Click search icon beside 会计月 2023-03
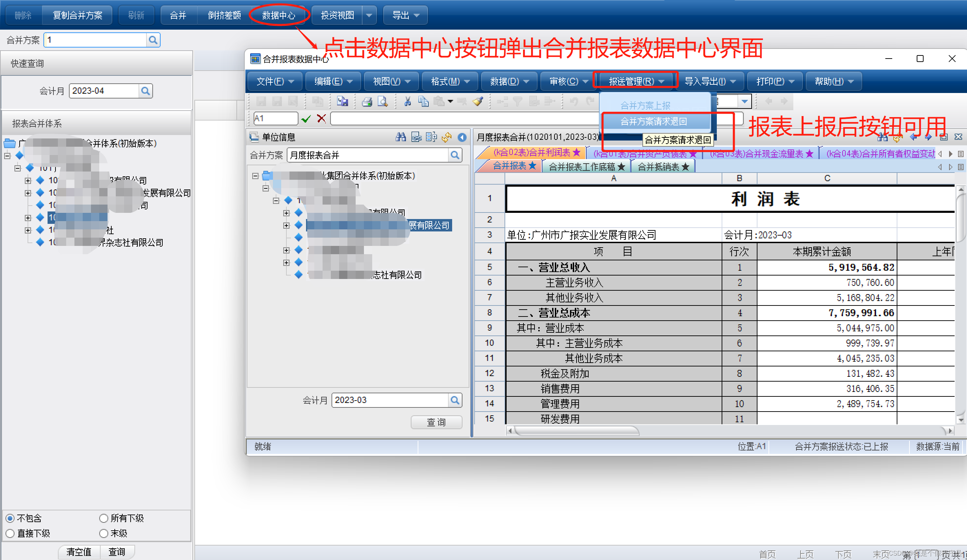 (x=455, y=400)
